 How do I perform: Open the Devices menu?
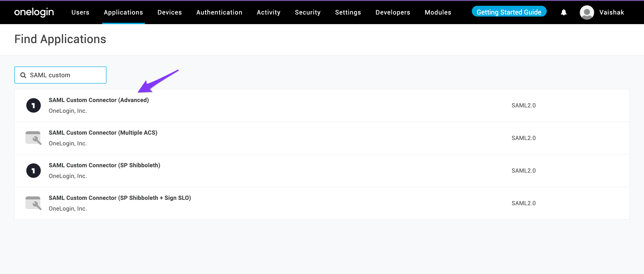pyautogui.click(x=169, y=12)
